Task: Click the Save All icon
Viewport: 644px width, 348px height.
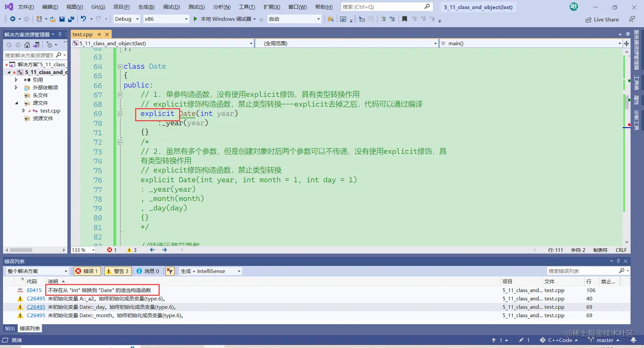Action: pos(71,19)
